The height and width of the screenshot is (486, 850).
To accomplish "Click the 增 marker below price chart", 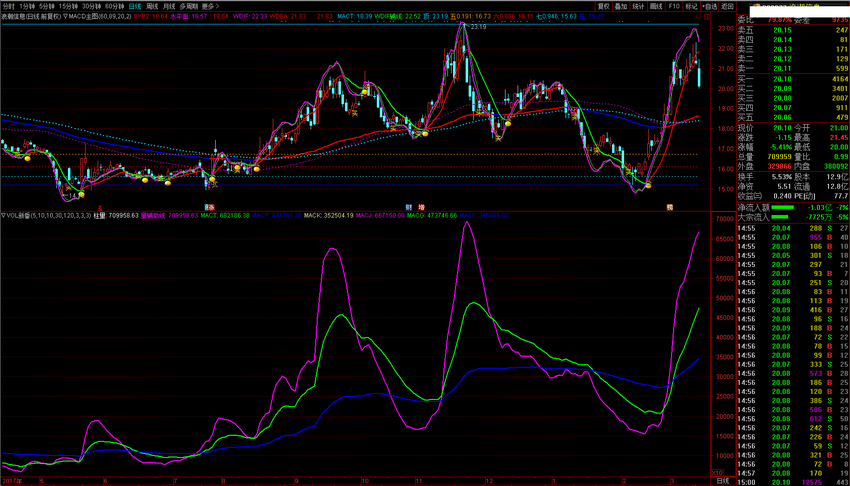I will pos(421,207).
